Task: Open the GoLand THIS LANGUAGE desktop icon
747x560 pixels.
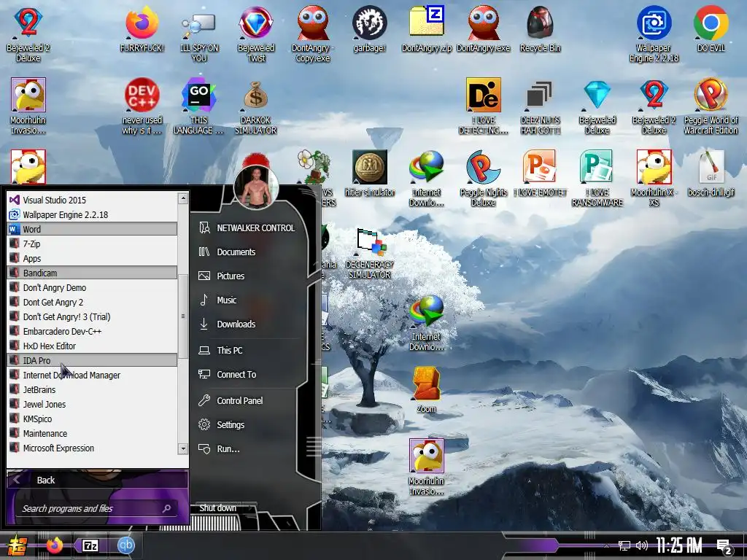Action: tap(198, 106)
